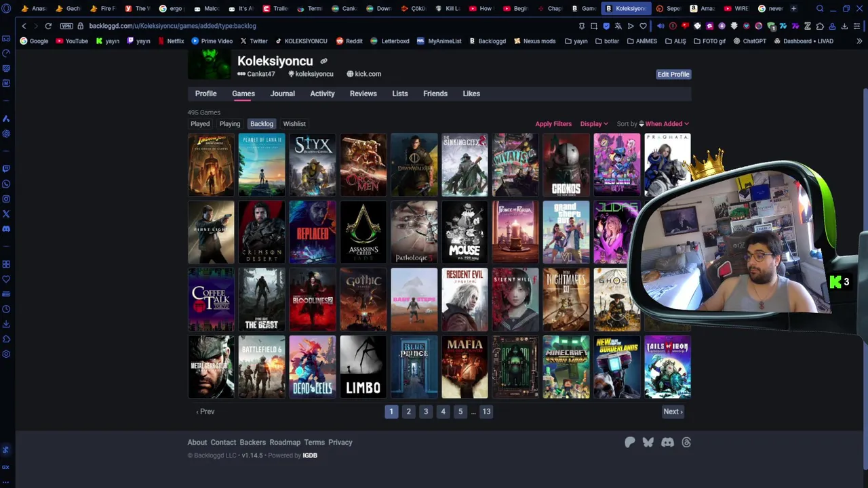This screenshot has height=488, width=868.
Task: Switch to the Activity tab
Action: (x=322, y=94)
